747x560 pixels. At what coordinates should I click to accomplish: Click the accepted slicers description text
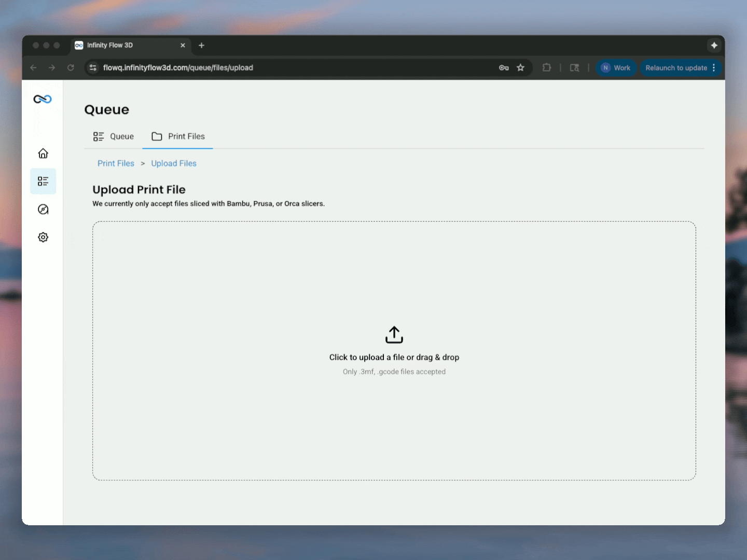click(x=209, y=204)
